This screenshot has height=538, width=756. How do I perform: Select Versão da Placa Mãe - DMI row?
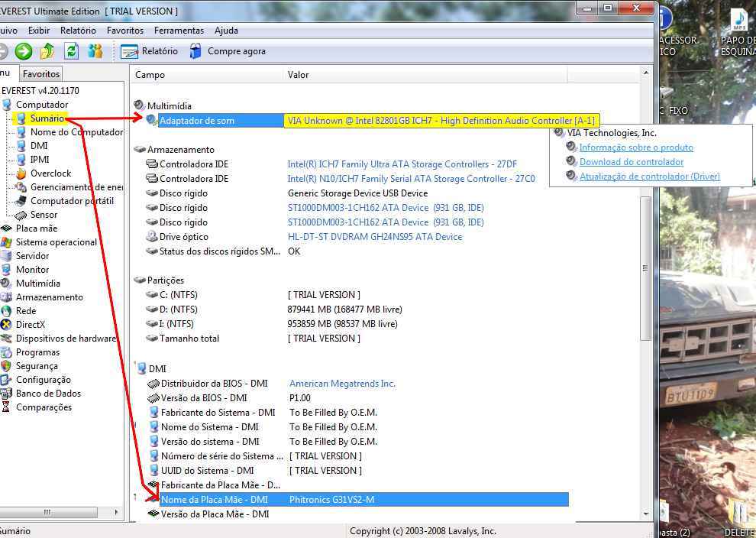coord(357,514)
